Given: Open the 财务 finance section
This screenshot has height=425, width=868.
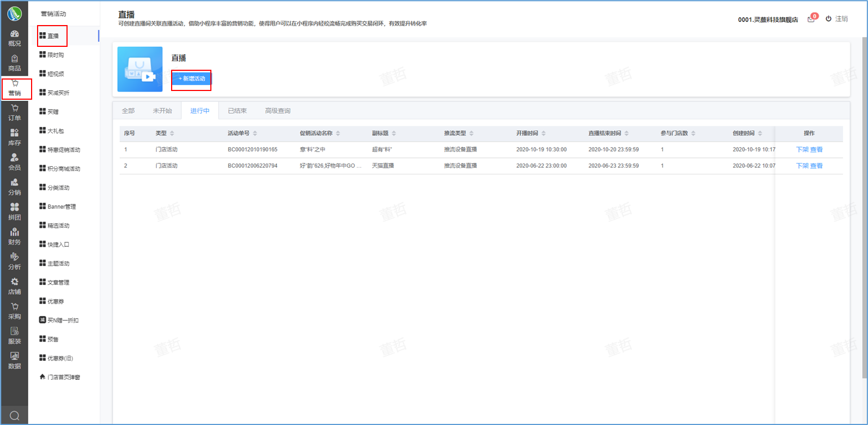Looking at the screenshot, I should [15, 237].
